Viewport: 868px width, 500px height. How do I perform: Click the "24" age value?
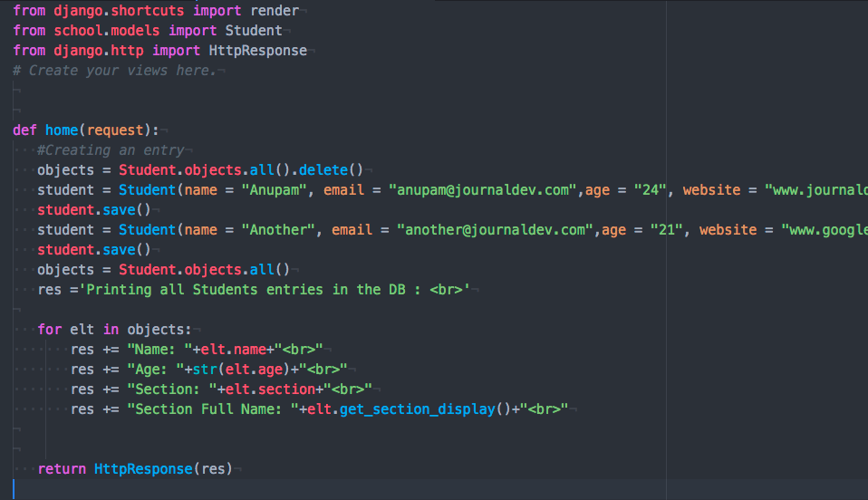[x=651, y=189]
